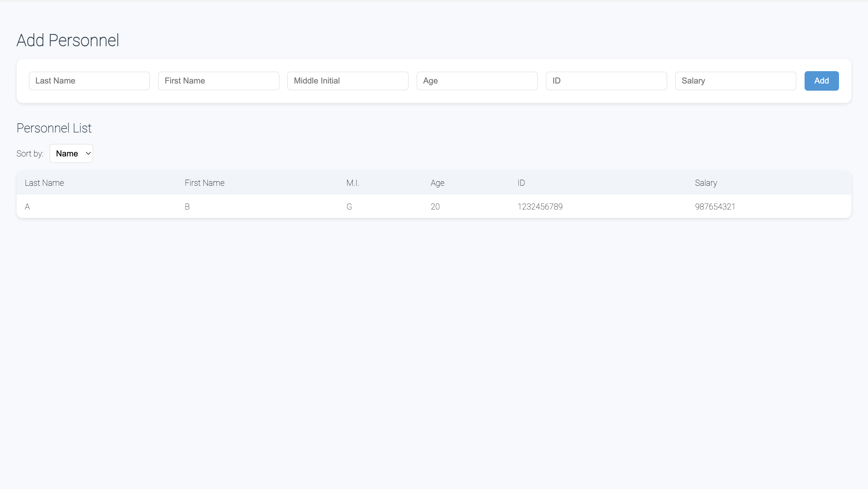The image size is (868, 489).
Task: Click the First Name column header
Action: 205,183
